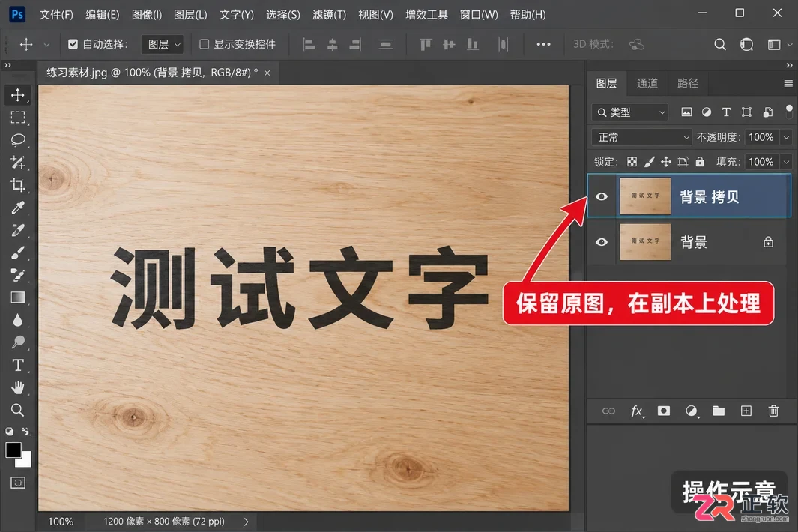
Task: Swap foreground and background colors
Action: pyautogui.click(x=25, y=431)
